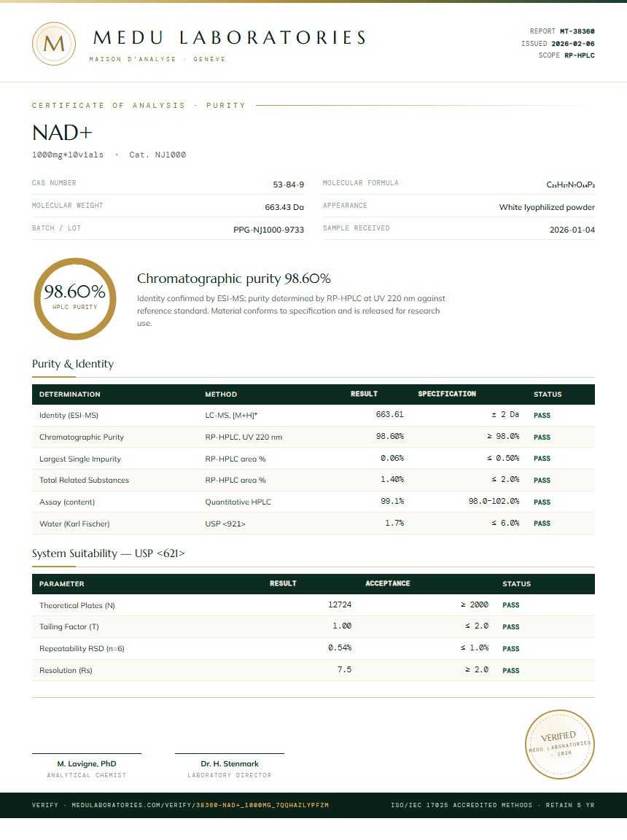The height and width of the screenshot is (840, 627).
Task: Select Chromatographic Purity row label
Action: coord(82,437)
